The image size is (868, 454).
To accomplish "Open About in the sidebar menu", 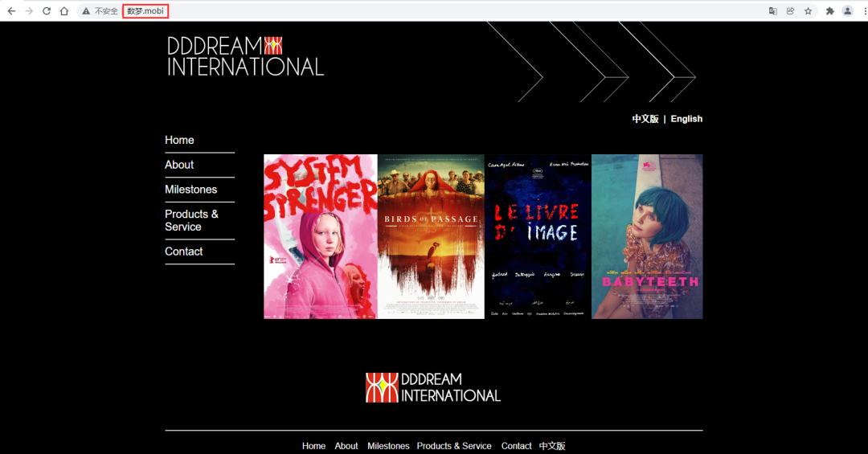I will pyautogui.click(x=179, y=165).
